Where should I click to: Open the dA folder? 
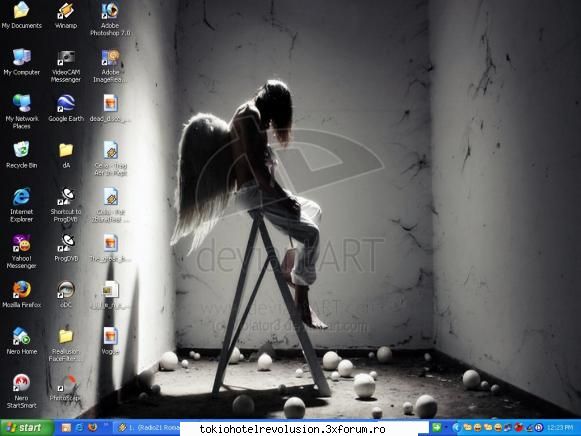(66, 156)
